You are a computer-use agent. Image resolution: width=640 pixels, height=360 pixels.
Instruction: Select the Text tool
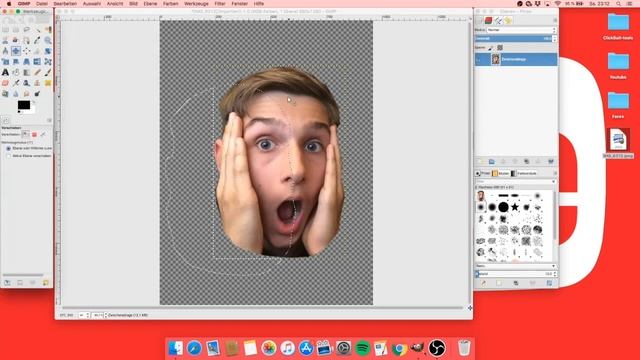5,72
